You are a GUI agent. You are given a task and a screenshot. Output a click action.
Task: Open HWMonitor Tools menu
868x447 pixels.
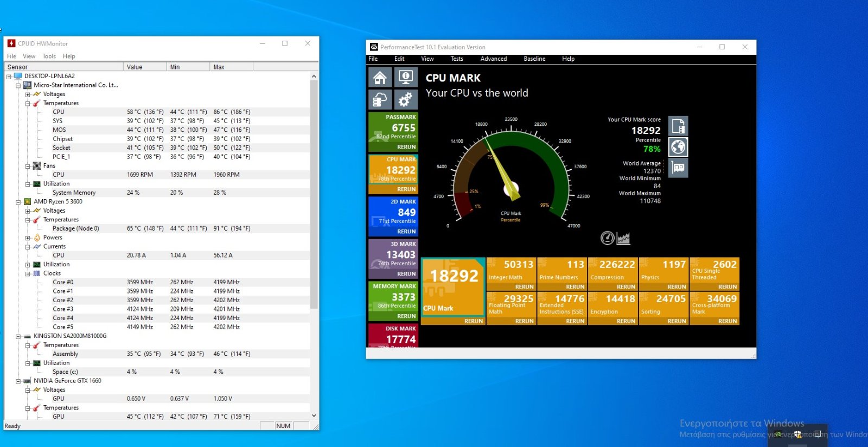(49, 56)
